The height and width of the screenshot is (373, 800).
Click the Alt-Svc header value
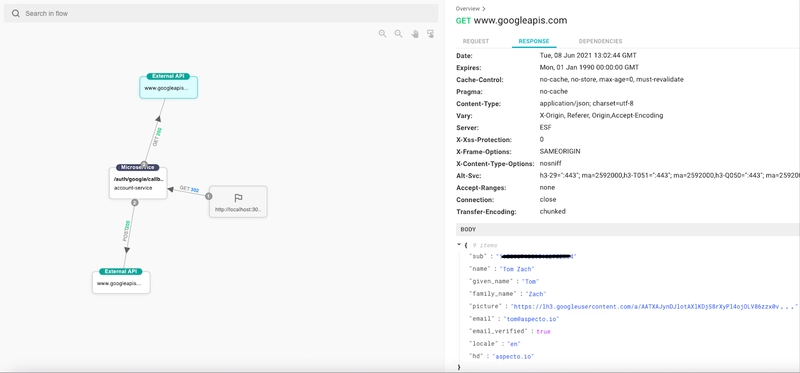pos(669,176)
